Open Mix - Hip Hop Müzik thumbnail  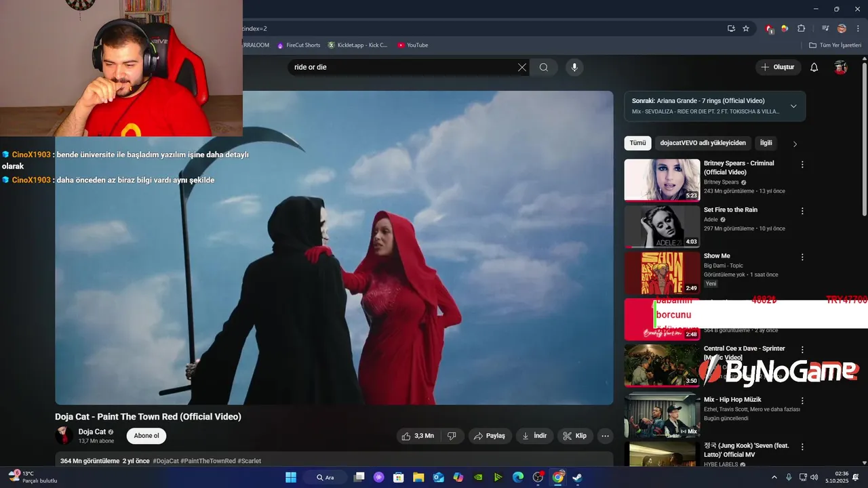pyautogui.click(x=662, y=415)
